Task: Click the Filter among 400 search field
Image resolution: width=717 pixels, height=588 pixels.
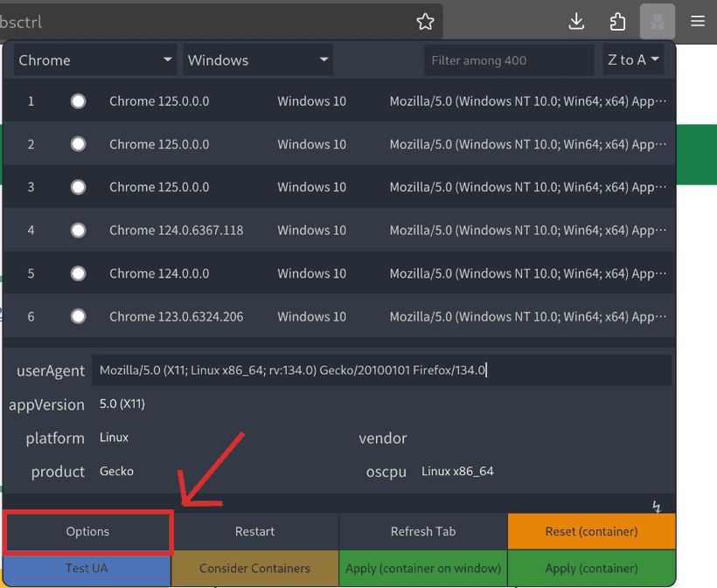Action: pos(509,59)
